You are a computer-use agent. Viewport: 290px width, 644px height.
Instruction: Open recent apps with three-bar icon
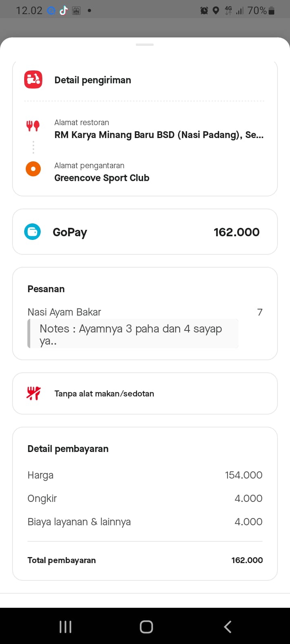tap(65, 627)
